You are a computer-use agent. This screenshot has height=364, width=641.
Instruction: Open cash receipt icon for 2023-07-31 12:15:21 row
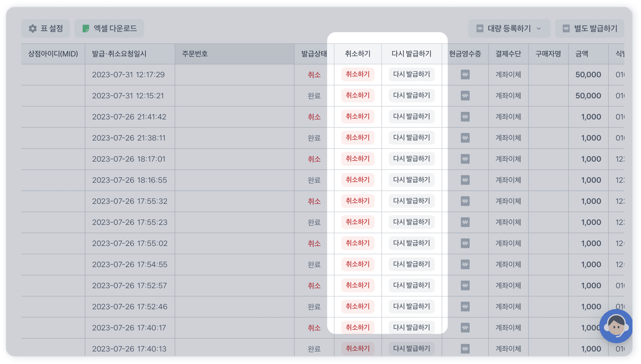(465, 96)
